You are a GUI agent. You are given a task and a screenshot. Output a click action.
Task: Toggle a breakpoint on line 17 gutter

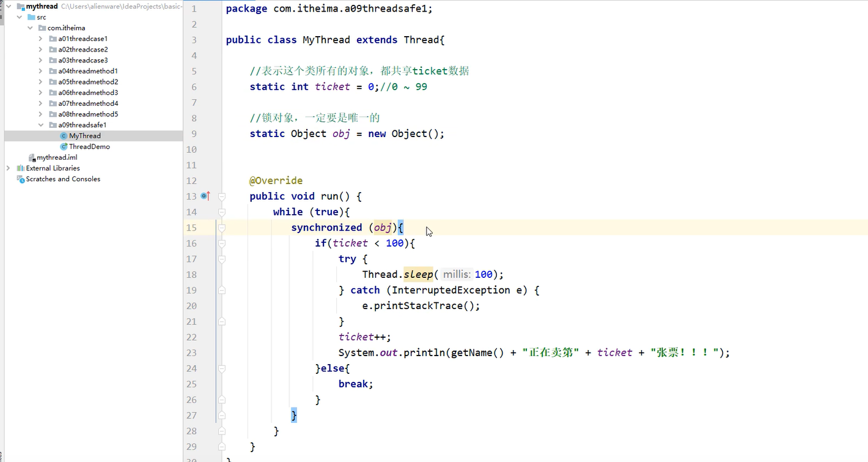click(205, 259)
